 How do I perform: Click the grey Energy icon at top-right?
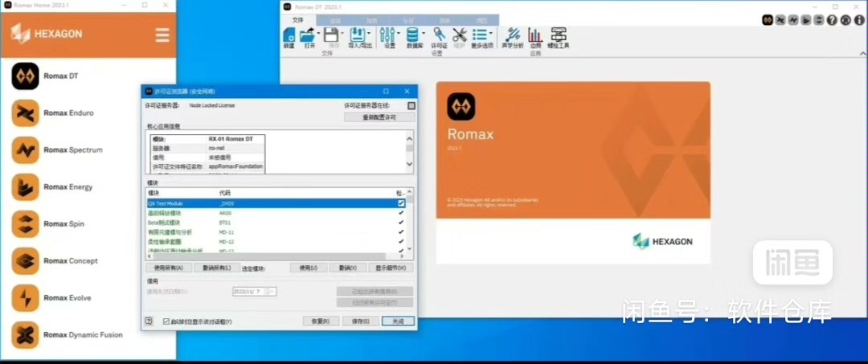(807, 20)
